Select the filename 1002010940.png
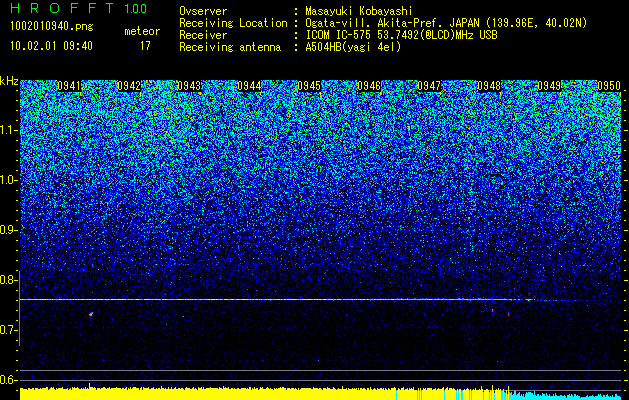The image size is (629, 400). (x=52, y=27)
